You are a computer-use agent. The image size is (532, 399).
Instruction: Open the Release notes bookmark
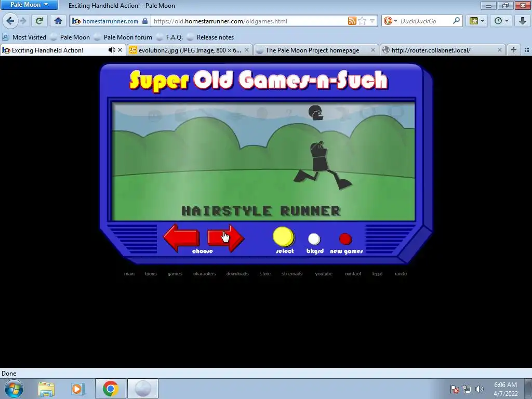point(210,37)
